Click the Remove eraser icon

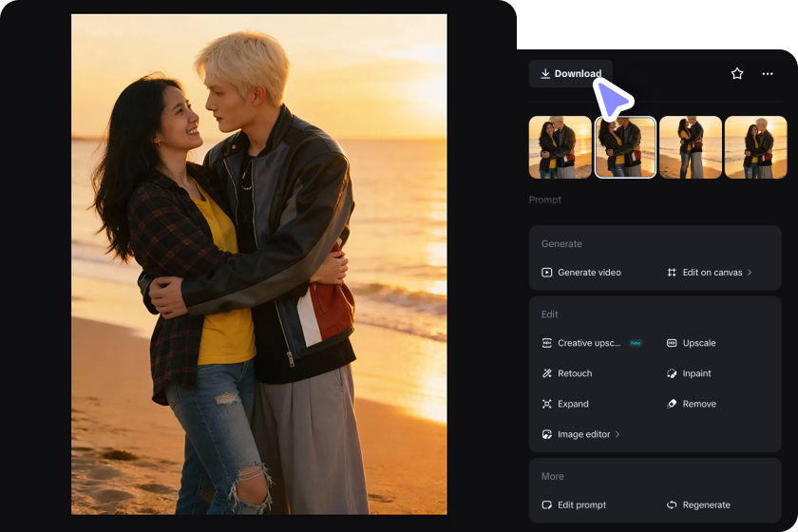pyautogui.click(x=672, y=404)
